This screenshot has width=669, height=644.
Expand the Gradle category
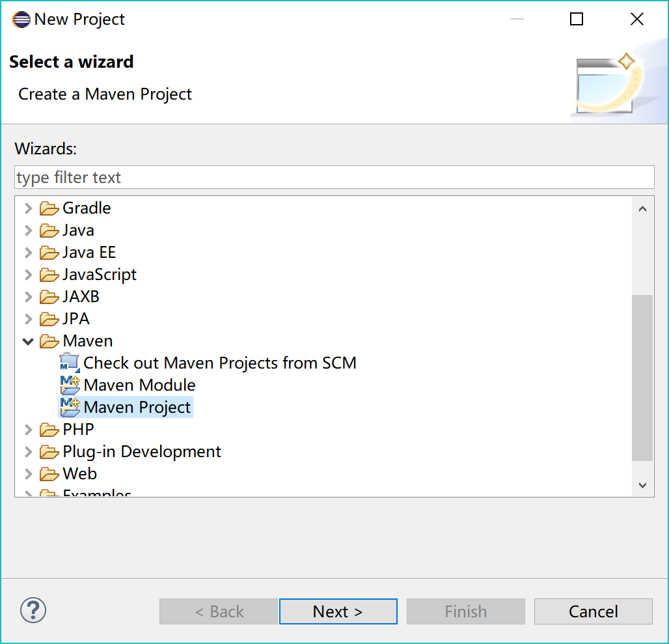(28, 208)
